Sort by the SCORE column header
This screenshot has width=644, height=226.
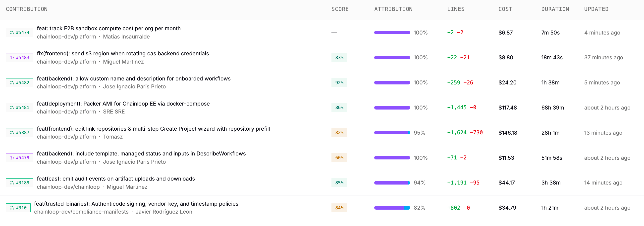(x=340, y=9)
